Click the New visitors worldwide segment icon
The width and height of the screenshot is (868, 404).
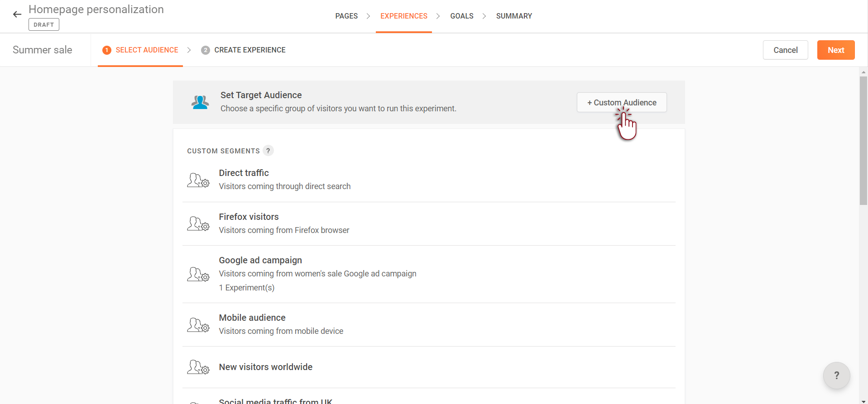198,367
